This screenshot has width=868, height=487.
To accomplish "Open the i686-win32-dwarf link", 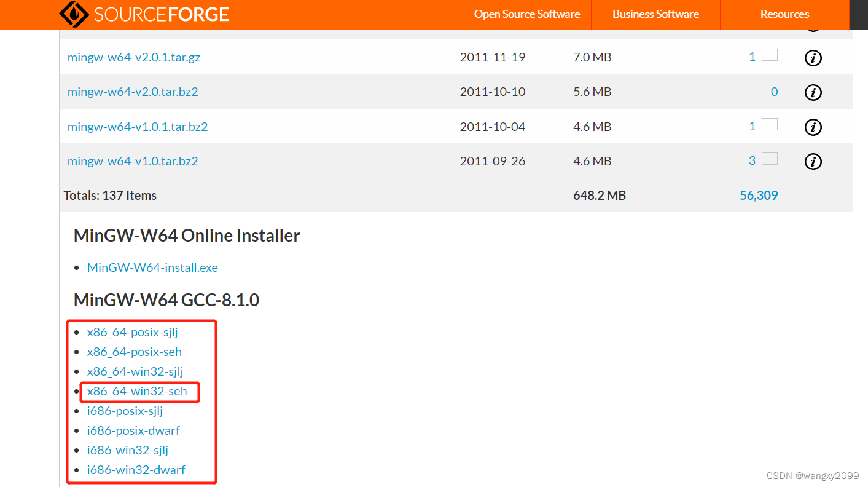I will (136, 470).
